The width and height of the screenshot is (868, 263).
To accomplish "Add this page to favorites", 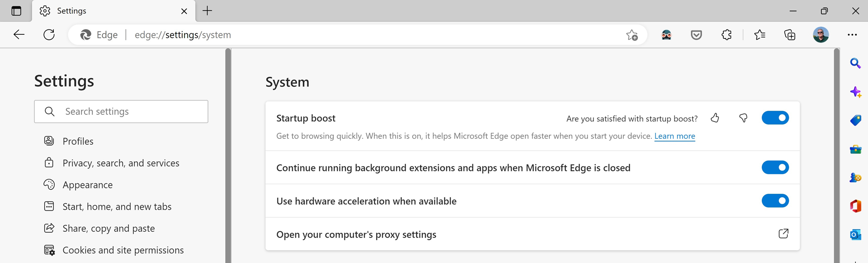I will pos(632,35).
